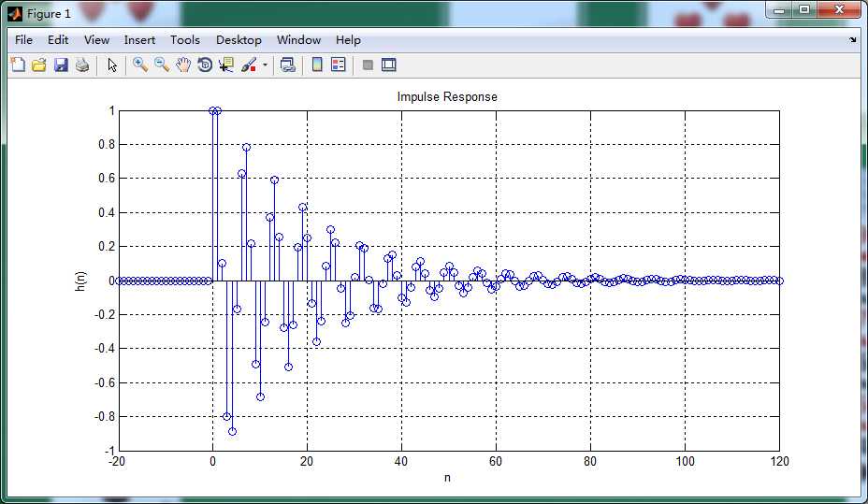Insert a legend using the toolbar icon
The width and height of the screenshot is (868, 504).
(339, 65)
